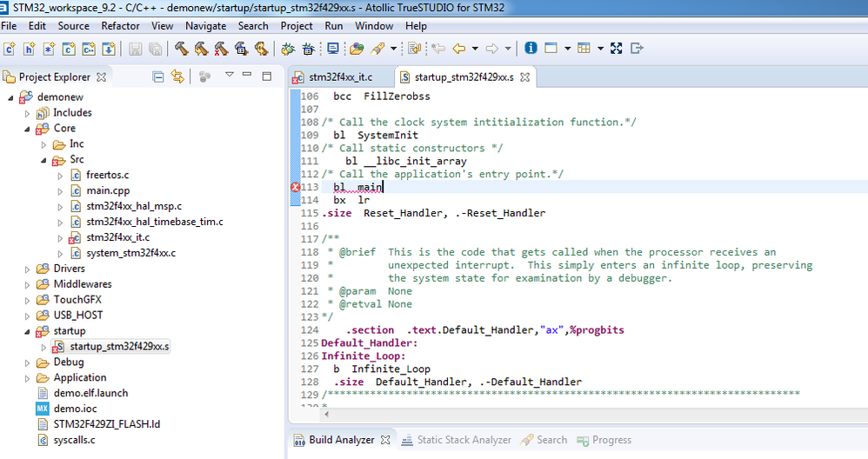Click the new C++ project icon
Screen dimensions: 868x459
(89, 49)
